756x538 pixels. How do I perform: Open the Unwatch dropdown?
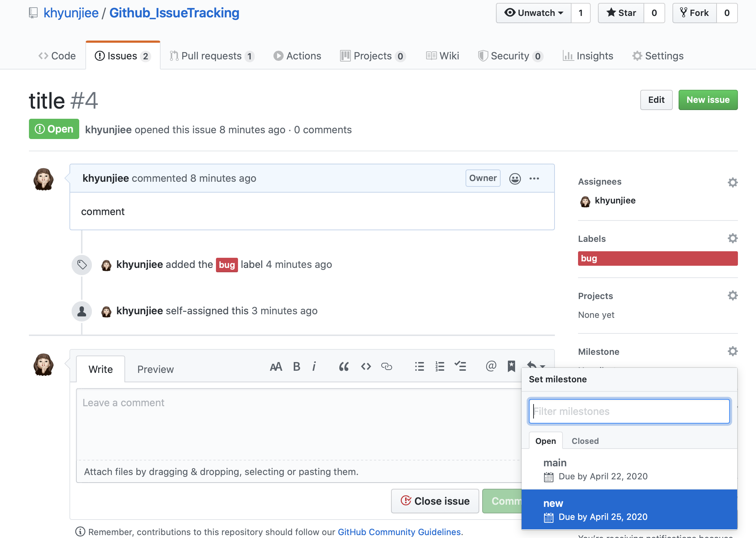pos(534,13)
